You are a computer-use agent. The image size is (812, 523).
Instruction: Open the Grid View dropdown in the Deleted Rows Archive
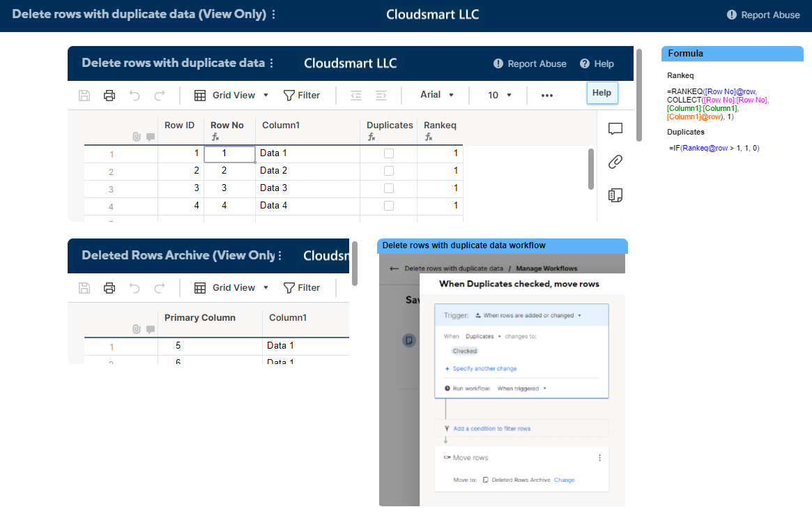[231, 288]
